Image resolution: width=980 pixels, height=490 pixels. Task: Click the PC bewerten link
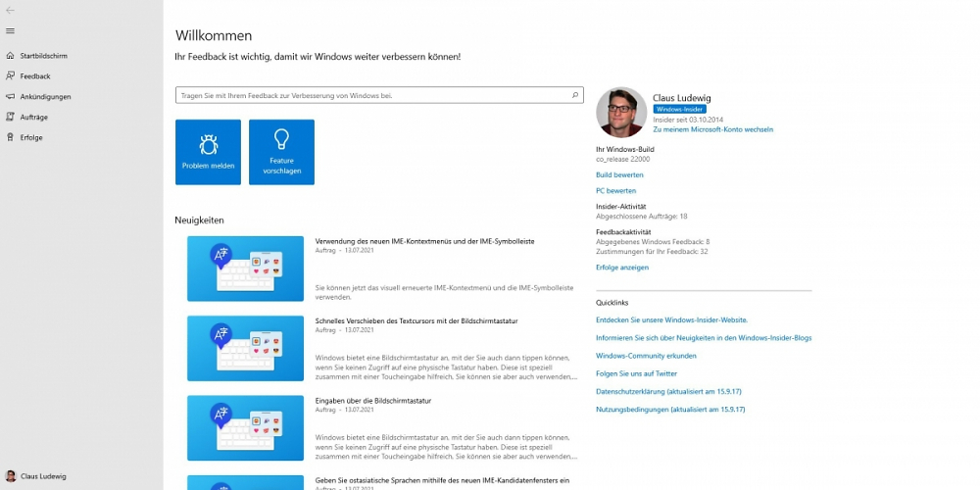click(x=616, y=191)
